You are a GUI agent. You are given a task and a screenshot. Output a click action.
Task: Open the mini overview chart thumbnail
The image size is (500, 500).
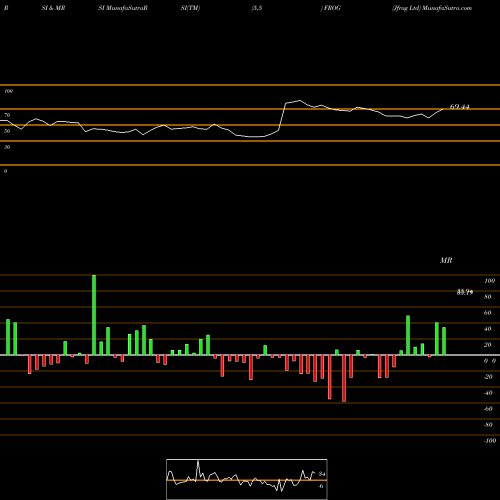[247, 479]
